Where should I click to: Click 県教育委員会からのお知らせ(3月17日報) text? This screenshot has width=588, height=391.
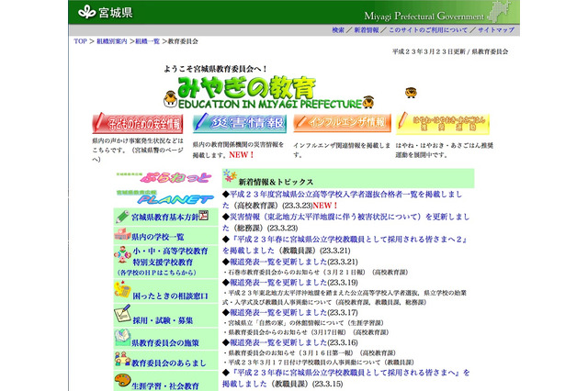pos(306,332)
